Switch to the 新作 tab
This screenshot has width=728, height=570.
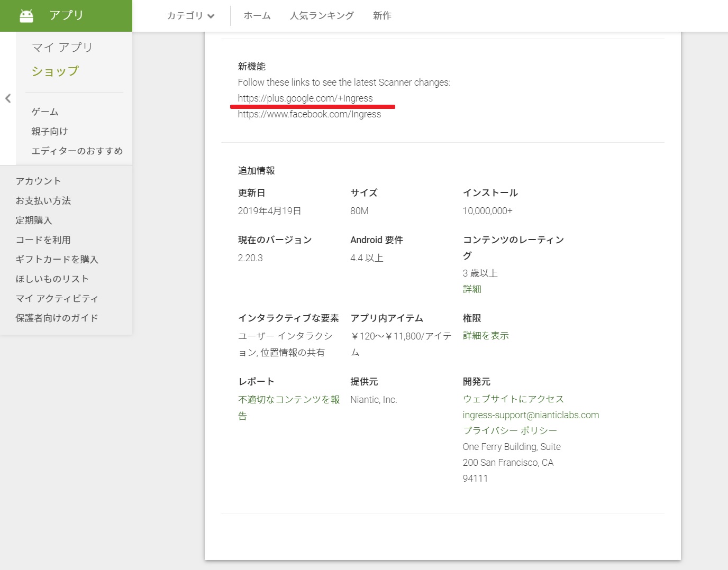382,16
